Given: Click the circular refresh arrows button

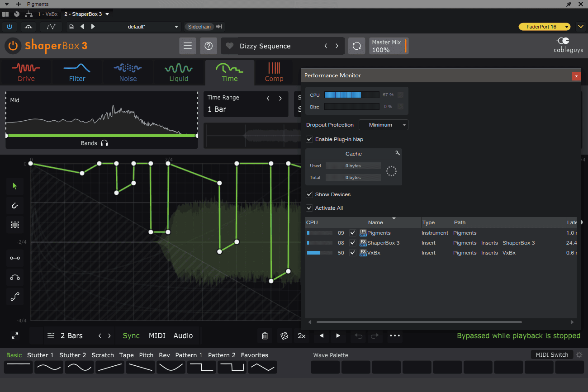Looking at the screenshot, I should coord(356,46).
